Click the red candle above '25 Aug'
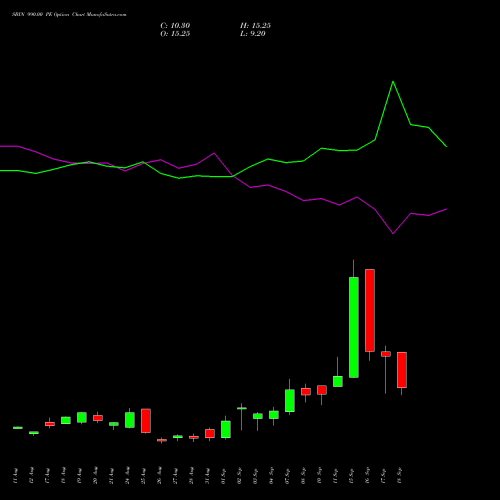The width and height of the screenshot is (500, 500). click(146, 421)
